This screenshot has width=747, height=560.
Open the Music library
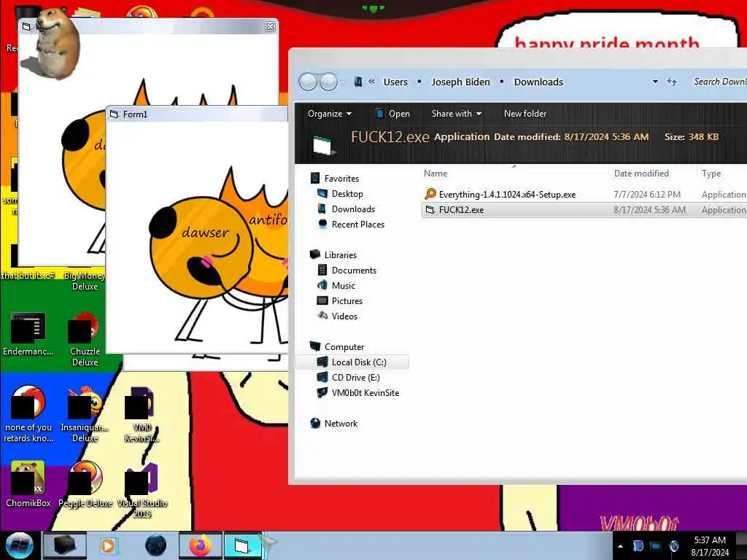point(343,286)
